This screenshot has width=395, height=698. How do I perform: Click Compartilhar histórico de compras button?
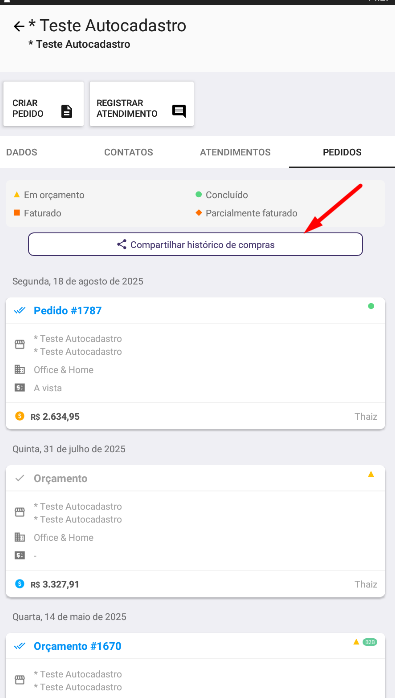point(195,244)
